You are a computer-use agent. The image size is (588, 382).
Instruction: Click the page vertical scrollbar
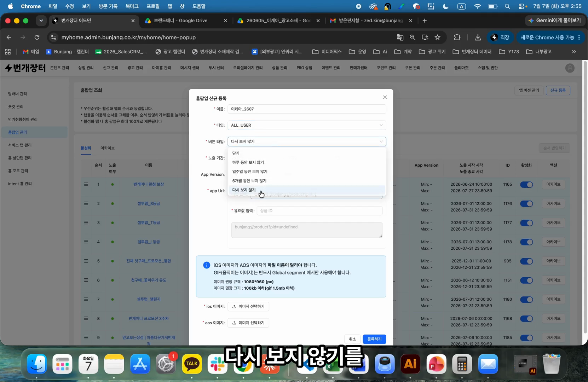point(585,197)
